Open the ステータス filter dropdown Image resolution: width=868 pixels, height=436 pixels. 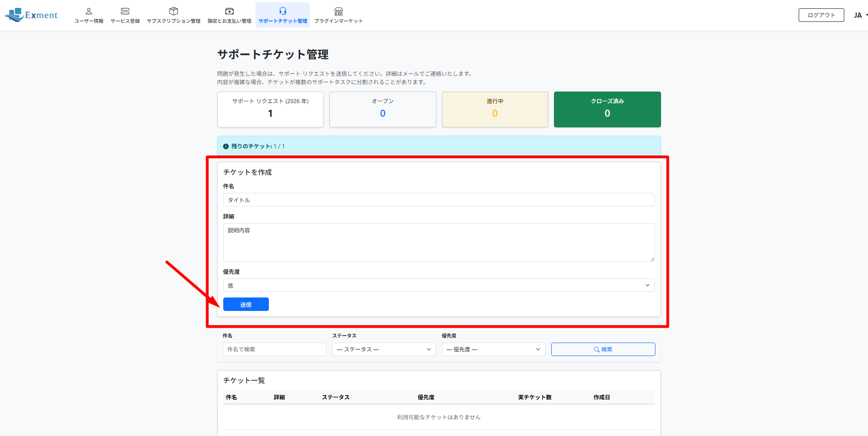click(x=384, y=350)
